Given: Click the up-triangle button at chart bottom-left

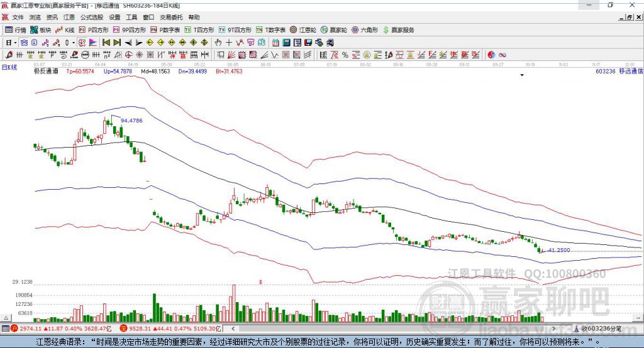Looking at the screenshot, I should click(6, 318).
